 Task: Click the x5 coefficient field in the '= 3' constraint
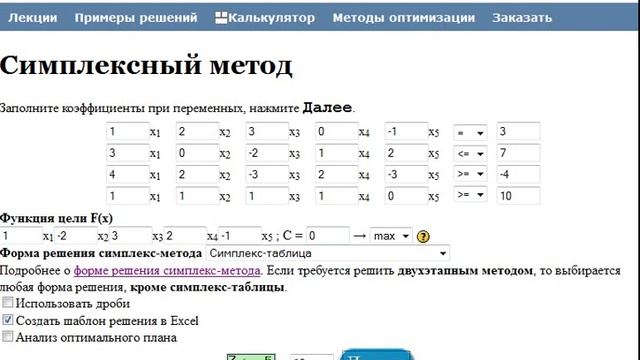click(406, 131)
